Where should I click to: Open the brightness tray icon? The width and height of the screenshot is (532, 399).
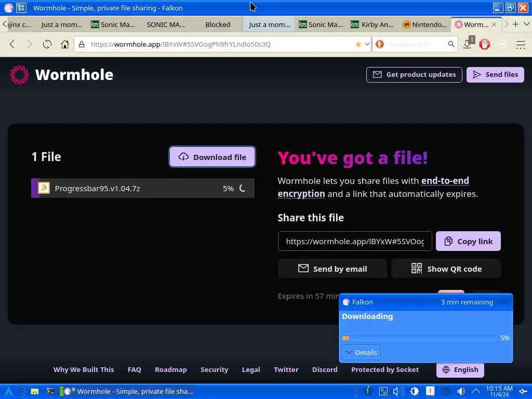[x=414, y=391]
